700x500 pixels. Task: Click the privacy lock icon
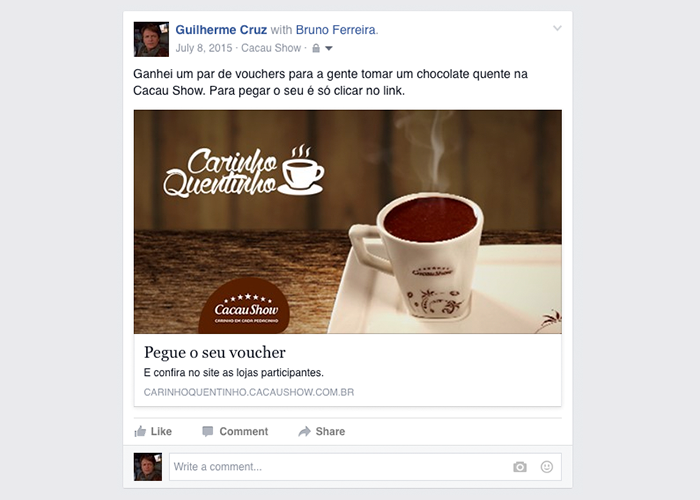[x=316, y=48]
